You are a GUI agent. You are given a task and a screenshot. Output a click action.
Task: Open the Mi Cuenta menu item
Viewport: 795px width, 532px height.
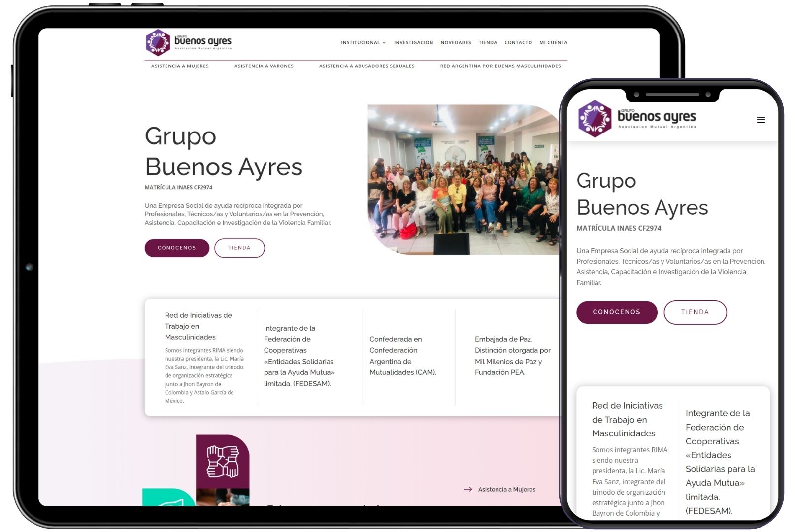point(553,43)
